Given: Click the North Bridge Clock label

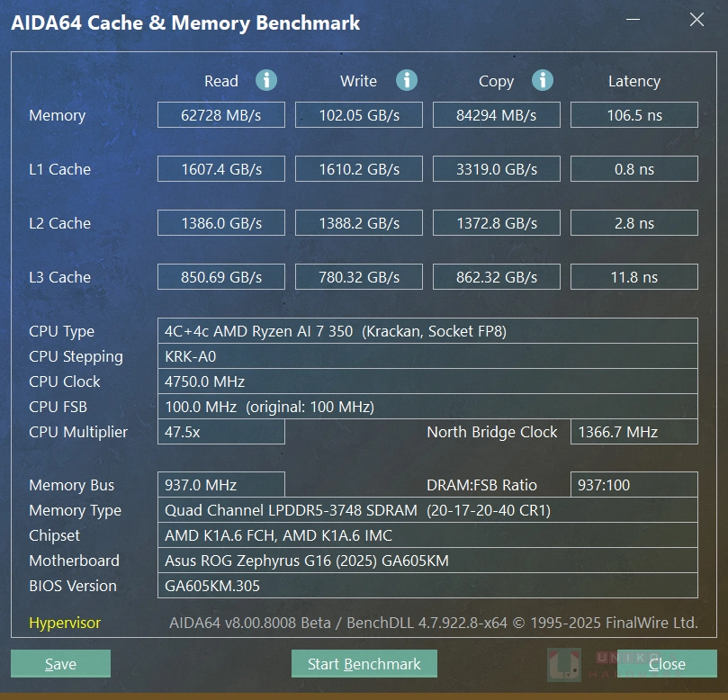Looking at the screenshot, I should pos(491,432).
